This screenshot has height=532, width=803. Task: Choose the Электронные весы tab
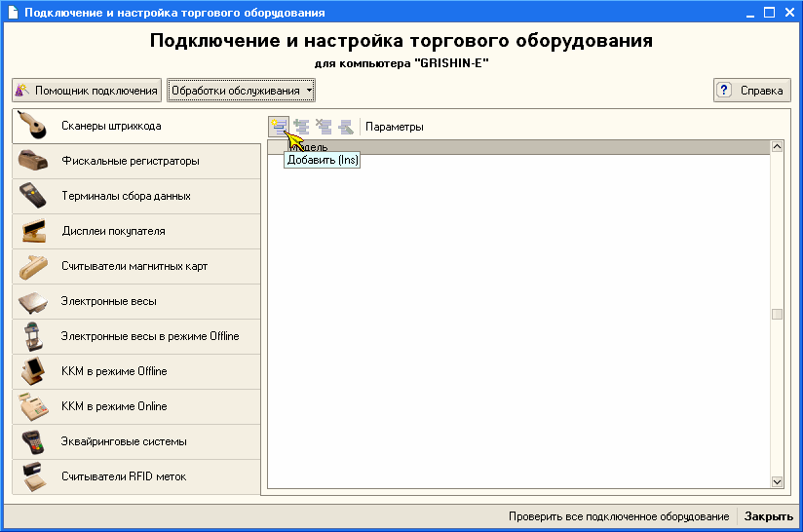136,302
